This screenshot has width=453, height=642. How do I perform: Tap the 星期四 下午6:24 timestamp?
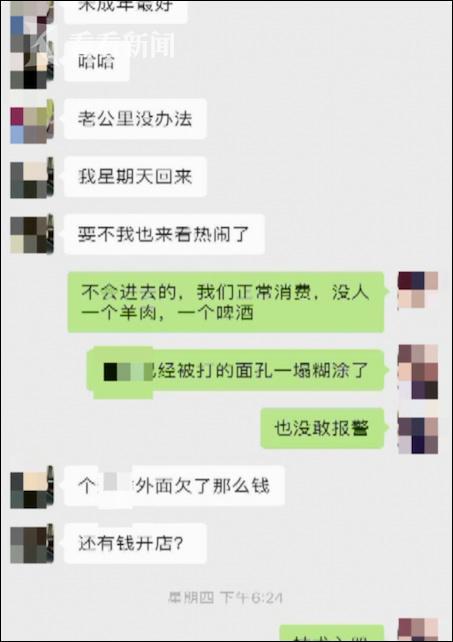[225, 598]
